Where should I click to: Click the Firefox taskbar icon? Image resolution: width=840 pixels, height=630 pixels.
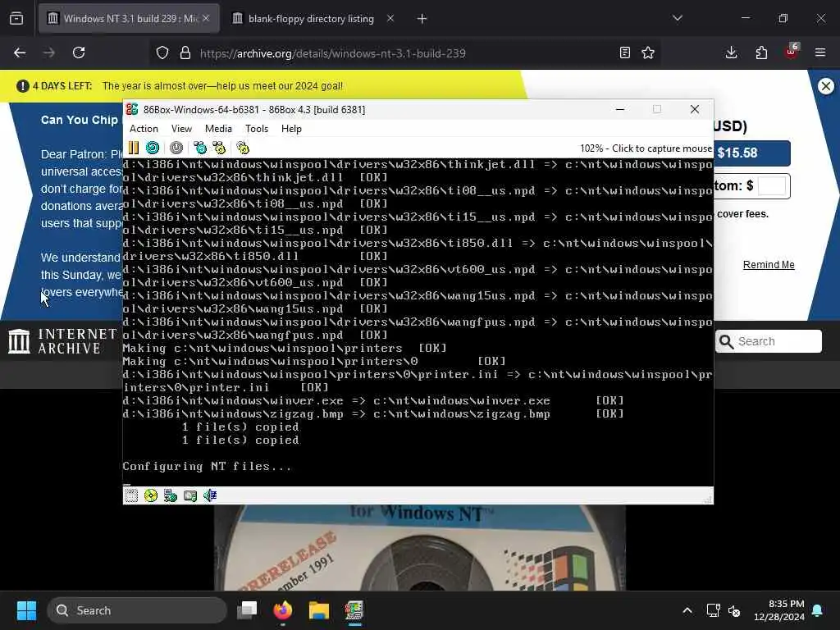(x=283, y=610)
